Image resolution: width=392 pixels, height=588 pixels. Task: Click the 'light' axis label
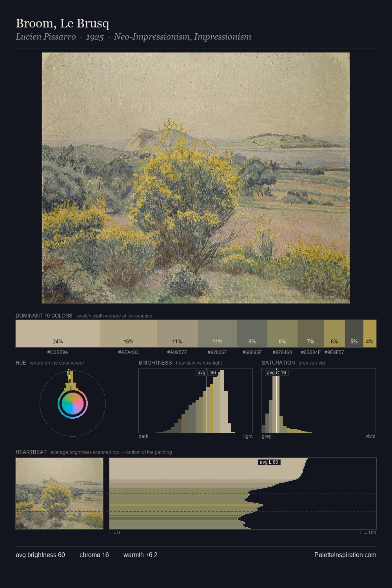tap(248, 436)
